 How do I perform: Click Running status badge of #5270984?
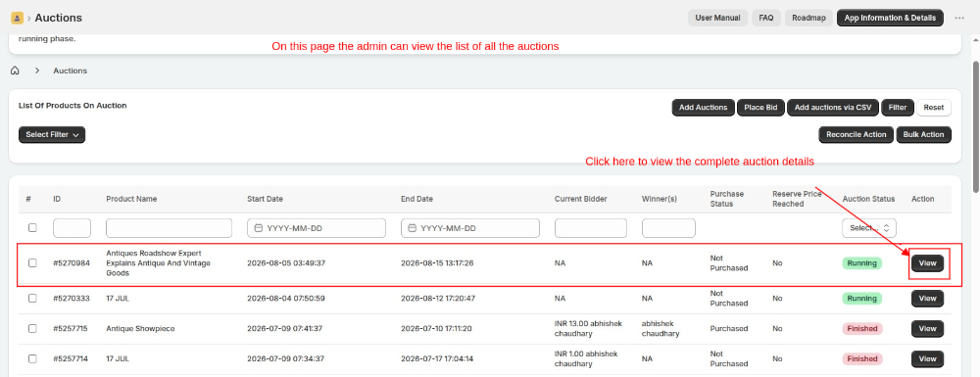(x=861, y=263)
